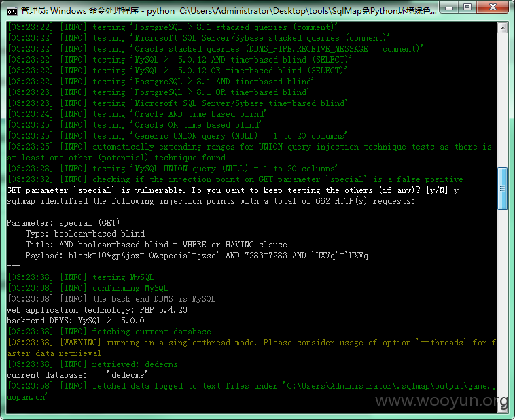Minimize the command prompt window

[449, 7]
